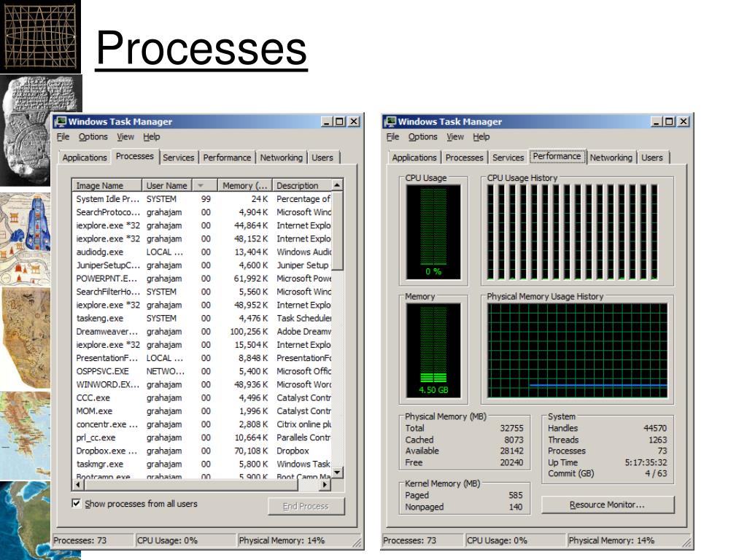Image resolution: width=747 pixels, height=560 pixels.
Task: Sort by User Name column header
Action: [x=167, y=185]
